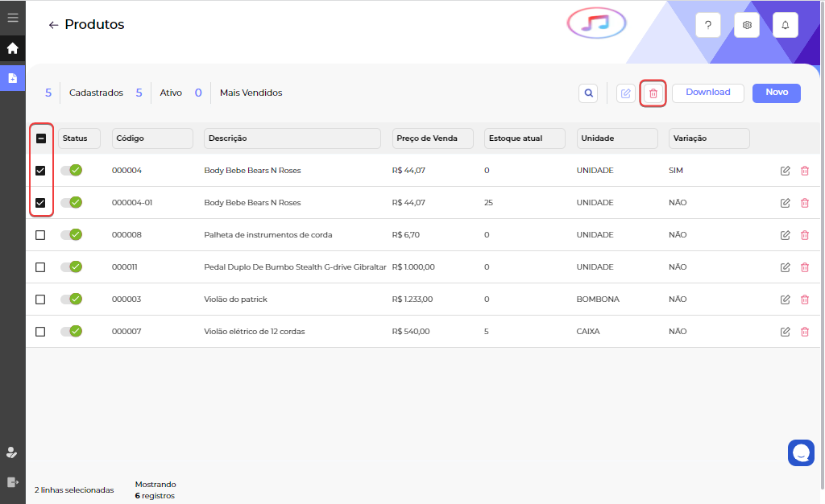Open the help question mark icon
Screen dimensions: 825x504
[707, 26]
